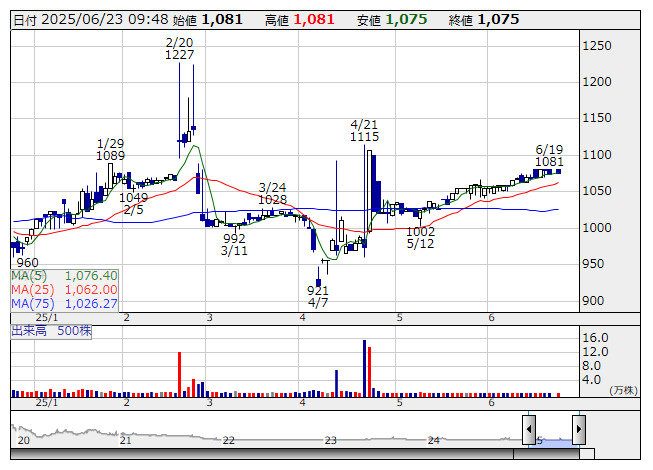Click year 24 on the overview timeline

tap(434, 440)
